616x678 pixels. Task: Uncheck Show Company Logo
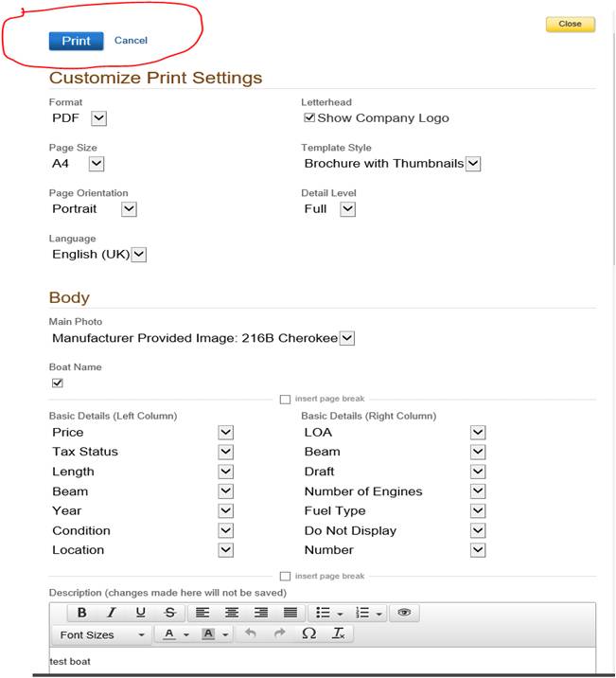pos(308,118)
